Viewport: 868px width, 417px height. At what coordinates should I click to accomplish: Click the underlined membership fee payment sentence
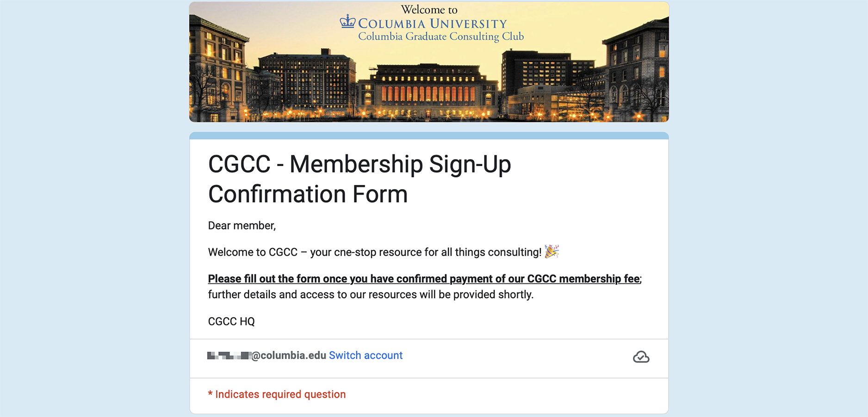[x=424, y=279]
